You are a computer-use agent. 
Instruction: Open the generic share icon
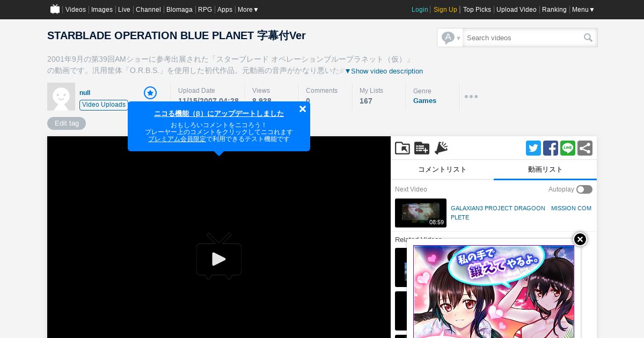tap(585, 148)
